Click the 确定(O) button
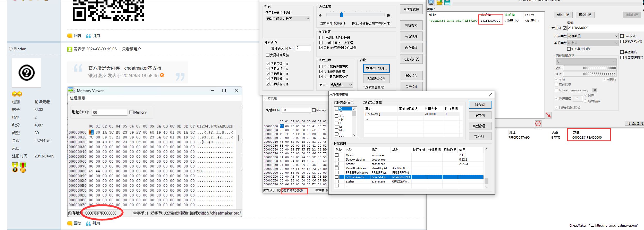The width and height of the screenshot is (644, 230). point(480,105)
